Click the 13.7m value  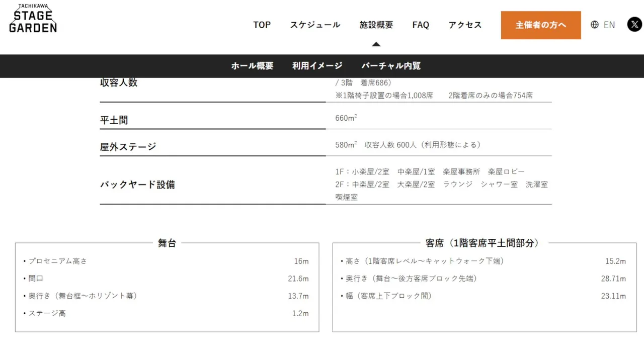click(x=298, y=296)
